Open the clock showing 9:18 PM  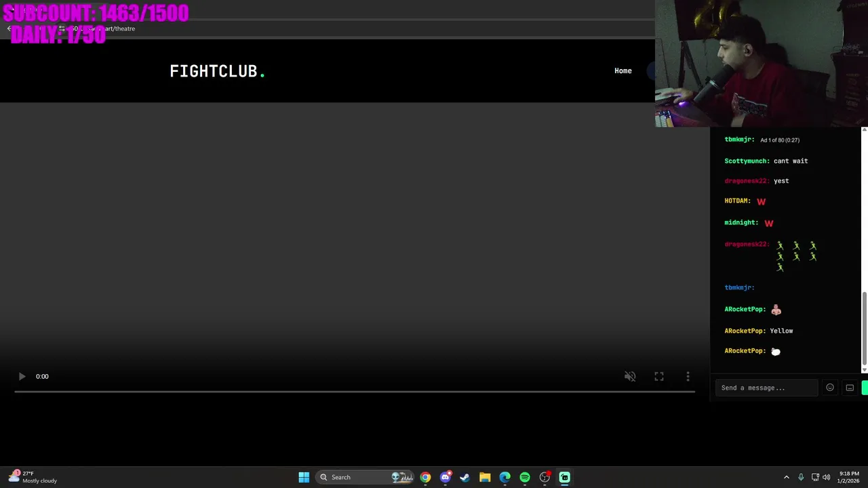coord(849,477)
